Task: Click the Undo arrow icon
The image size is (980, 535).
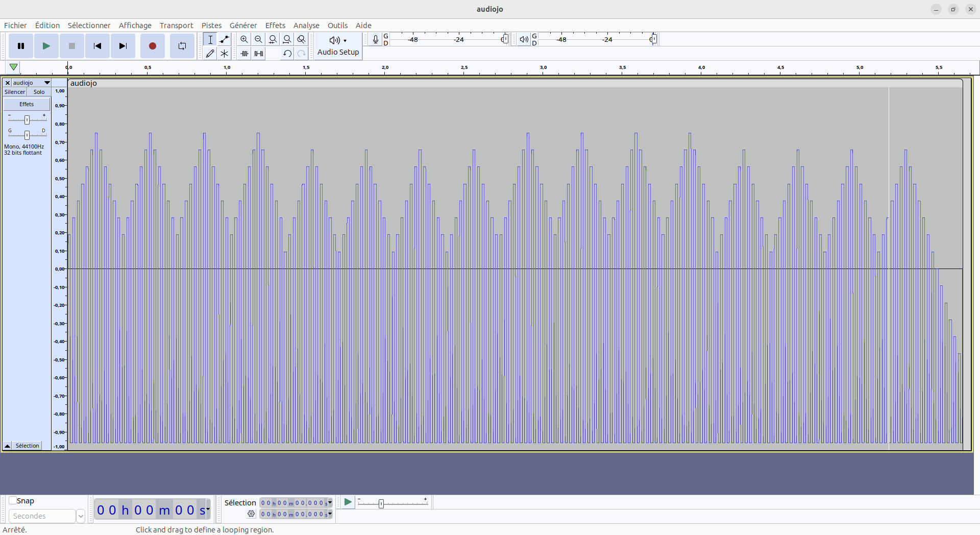Action: (287, 53)
